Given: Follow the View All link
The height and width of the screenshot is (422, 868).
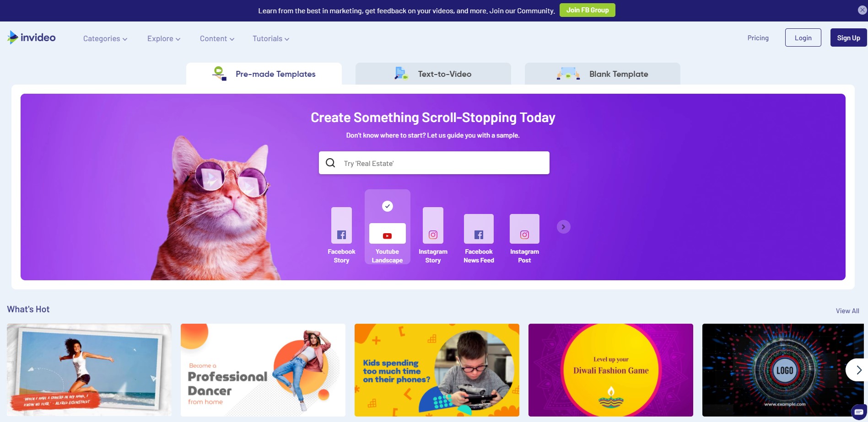Looking at the screenshot, I should (847, 310).
